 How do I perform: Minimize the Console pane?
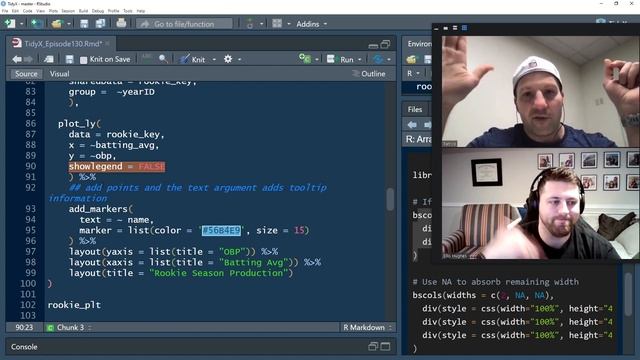click(x=373, y=347)
